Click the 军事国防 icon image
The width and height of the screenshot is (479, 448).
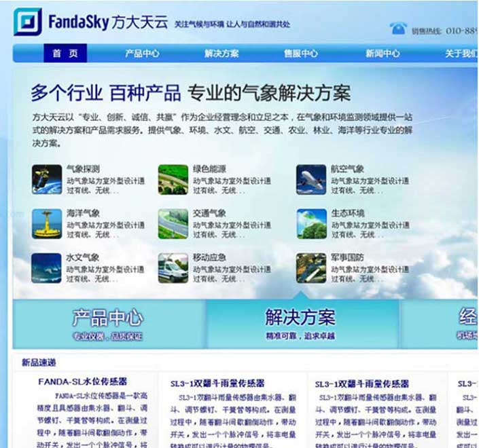click(x=311, y=267)
